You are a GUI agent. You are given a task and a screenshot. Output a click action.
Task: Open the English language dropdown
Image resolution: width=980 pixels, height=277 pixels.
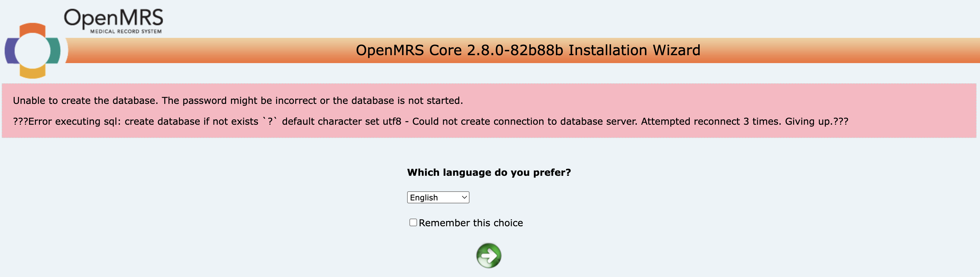coord(438,197)
